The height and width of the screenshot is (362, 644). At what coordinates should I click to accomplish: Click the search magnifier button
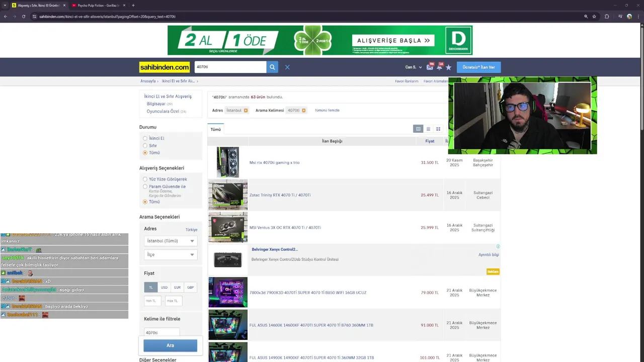[272, 67]
